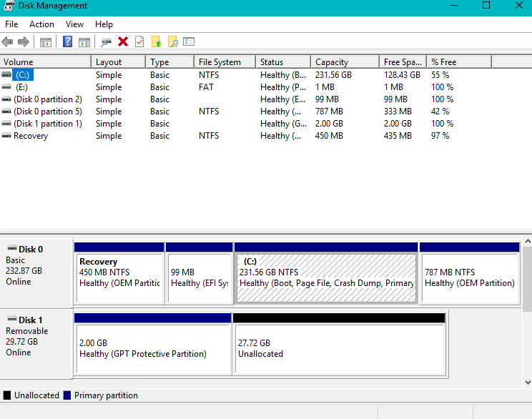Click the 231.56 GB capacity cell
This screenshot has height=419, width=532.
click(333, 75)
